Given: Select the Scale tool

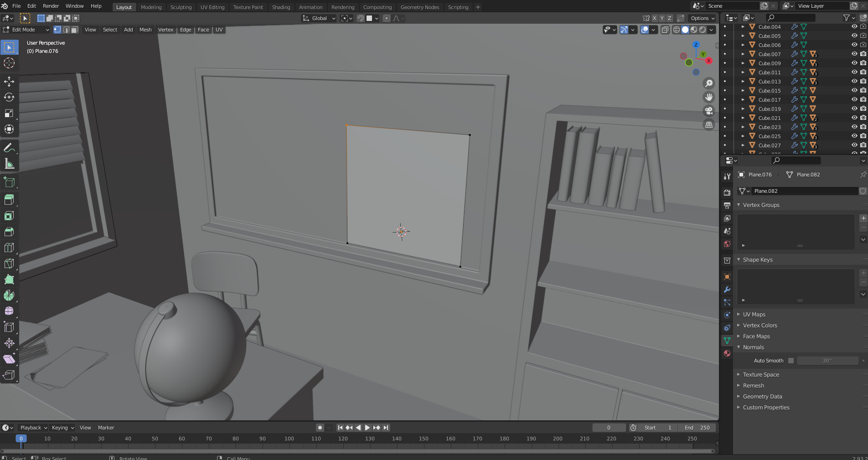Looking at the screenshot, I should point(9,113).
